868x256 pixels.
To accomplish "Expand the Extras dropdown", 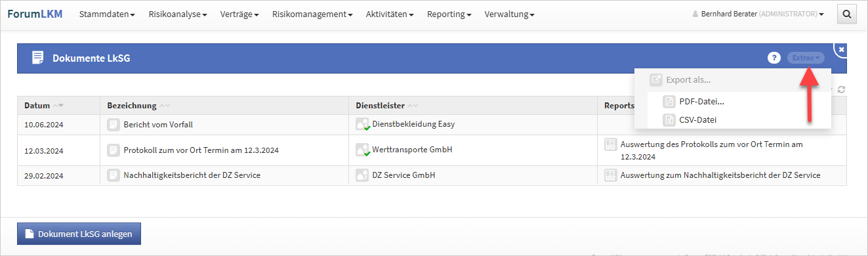I will pyautogui.click(x=806, y=58).
